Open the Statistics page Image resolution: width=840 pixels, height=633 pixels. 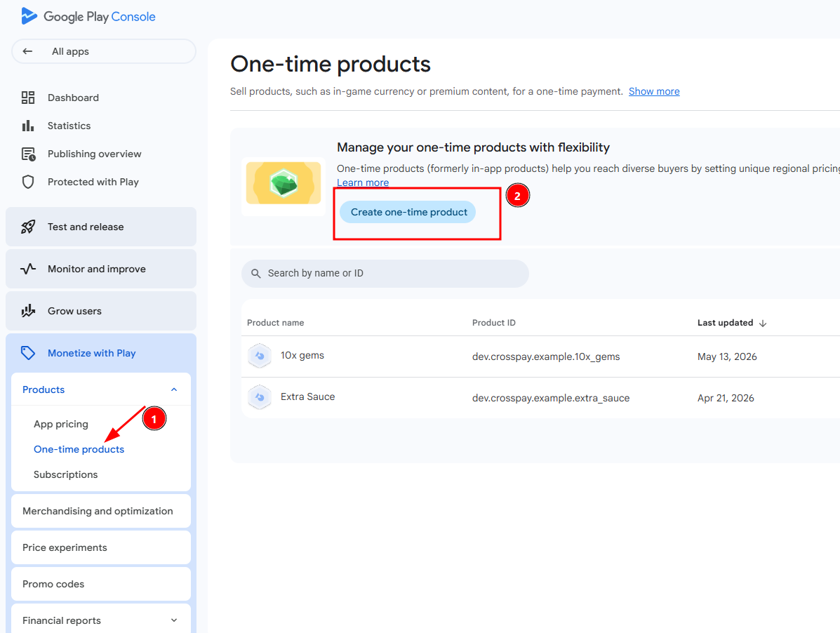pyautogui.click(x=69, y=126)
